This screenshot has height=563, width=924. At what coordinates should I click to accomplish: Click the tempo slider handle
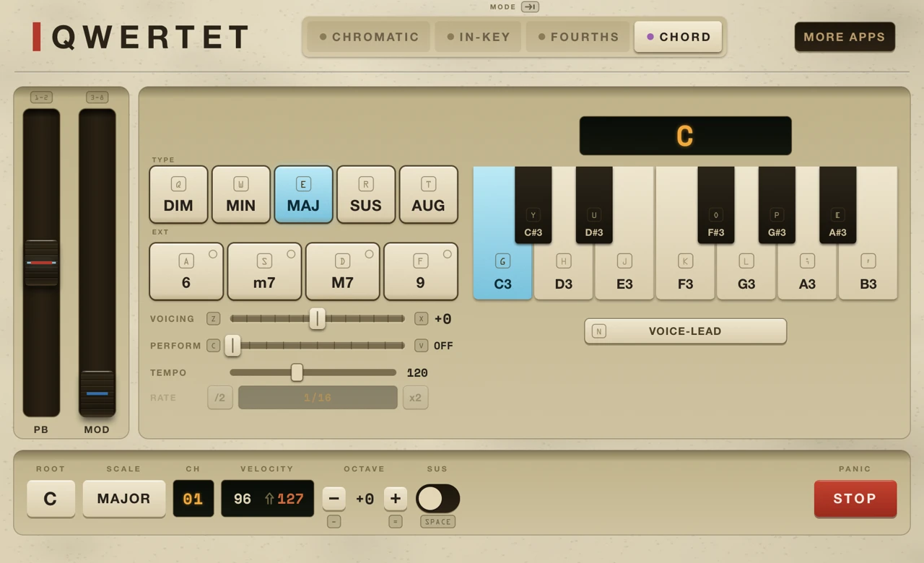(x=297, y=372)
